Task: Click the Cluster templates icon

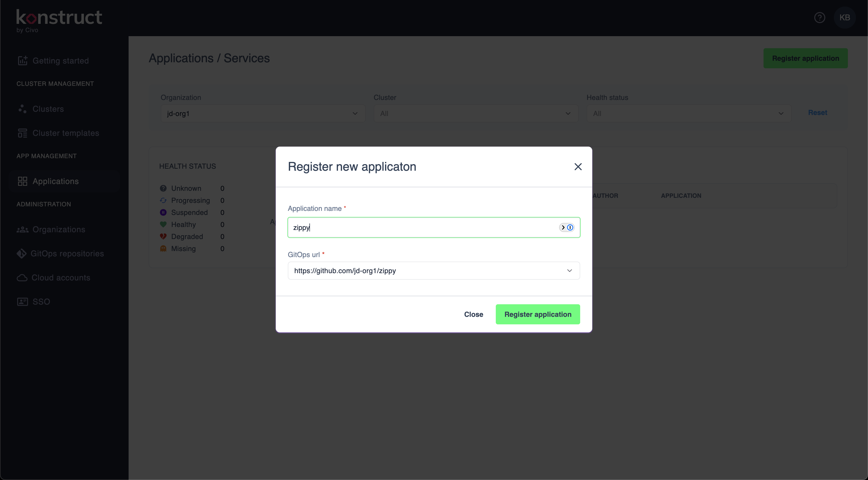Action: click(x=23, y=133)
